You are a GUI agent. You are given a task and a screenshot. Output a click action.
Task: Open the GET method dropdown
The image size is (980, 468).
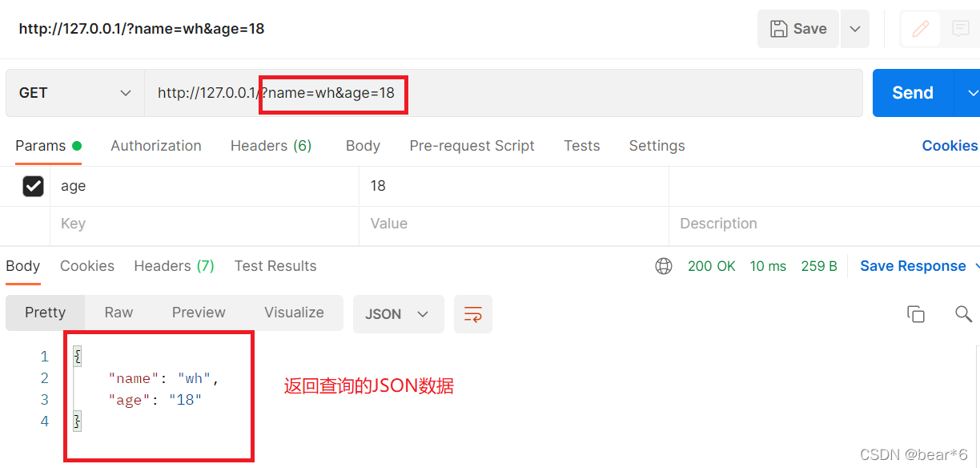coord(75,93)
